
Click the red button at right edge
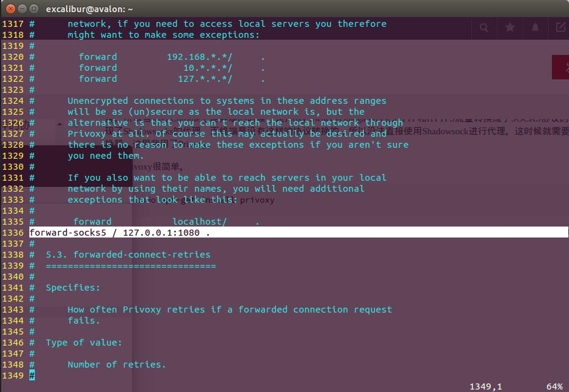pyautogui.click(x=561, y=67)
